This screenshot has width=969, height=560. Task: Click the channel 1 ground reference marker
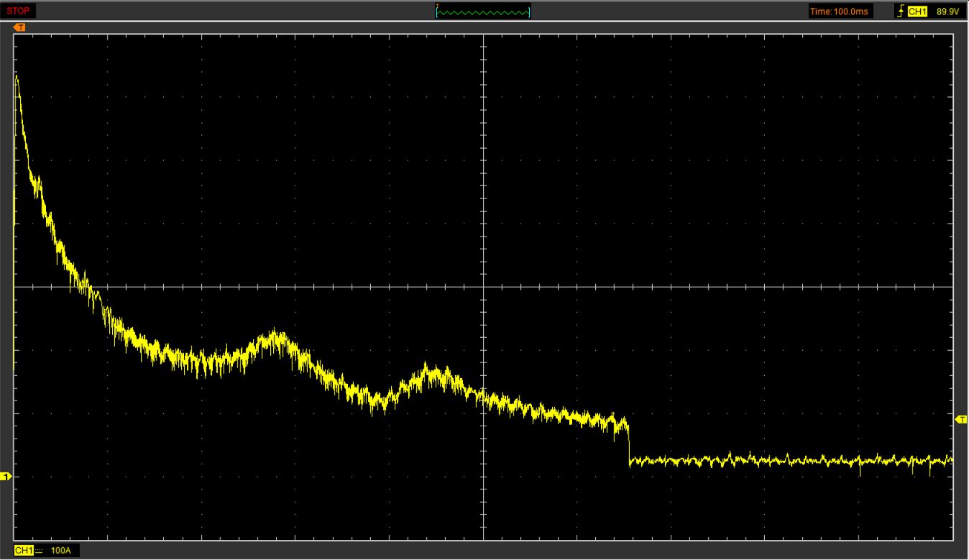(6, 477)
